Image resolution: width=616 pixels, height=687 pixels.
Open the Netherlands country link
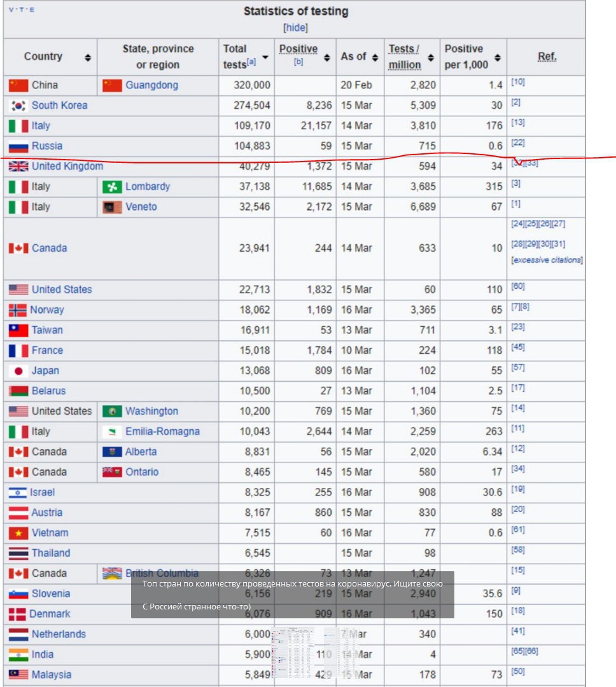pos(59,634)
